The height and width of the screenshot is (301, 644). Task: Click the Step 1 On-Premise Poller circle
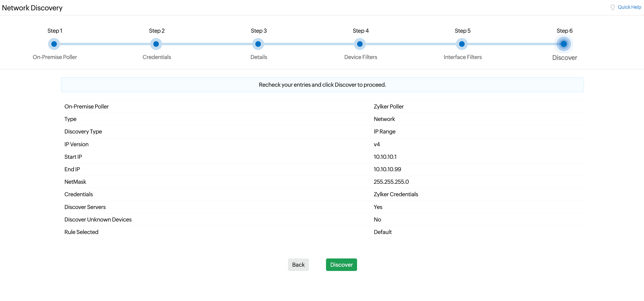tap(54, 44)
